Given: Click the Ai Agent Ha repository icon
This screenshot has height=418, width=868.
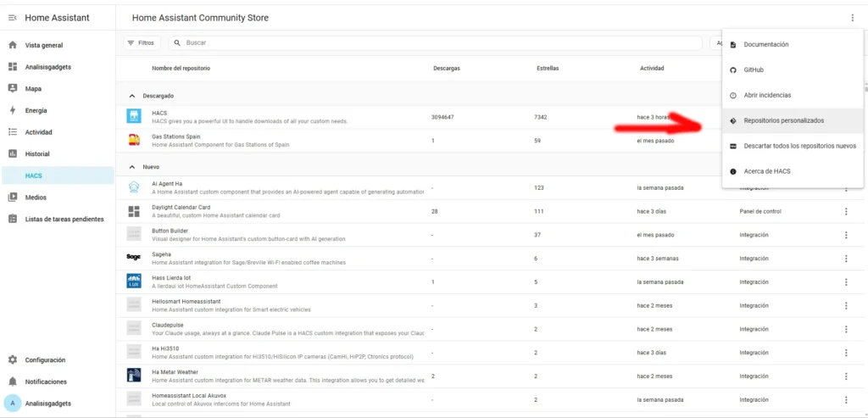Looking at the screenshot, I should pos(133,187).
